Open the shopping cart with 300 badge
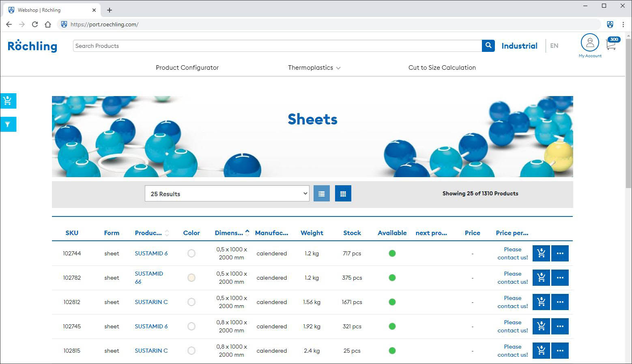 coord(612,43)
